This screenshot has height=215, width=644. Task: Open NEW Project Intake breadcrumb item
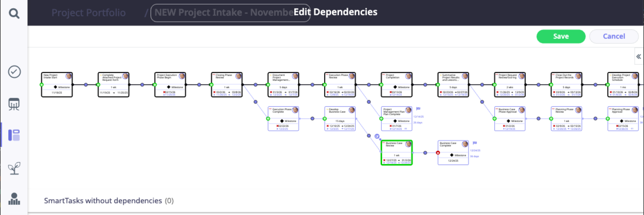tap(224, 12)
